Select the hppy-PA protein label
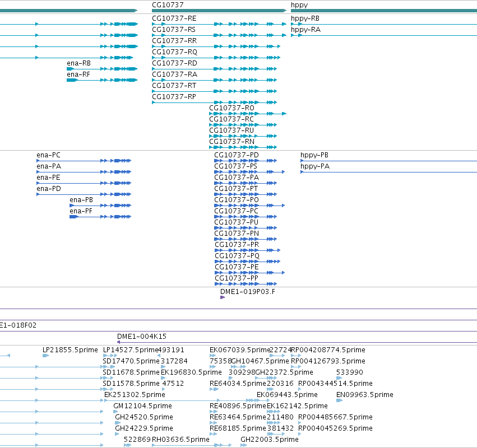 (315, 166)
